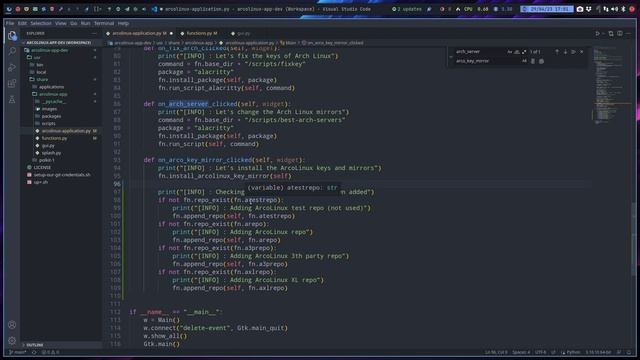The width and height of the screenshot is (640, 360).
Task: Toggle Find in Selection icon
Action: [573, 52]
